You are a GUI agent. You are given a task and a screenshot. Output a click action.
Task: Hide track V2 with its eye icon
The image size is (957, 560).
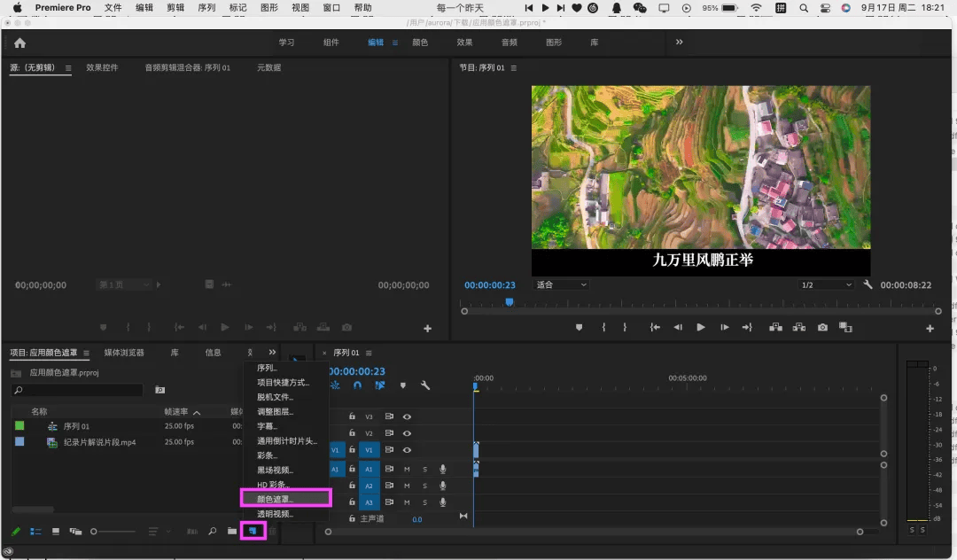pyautogui.click(x=407, y=433)
